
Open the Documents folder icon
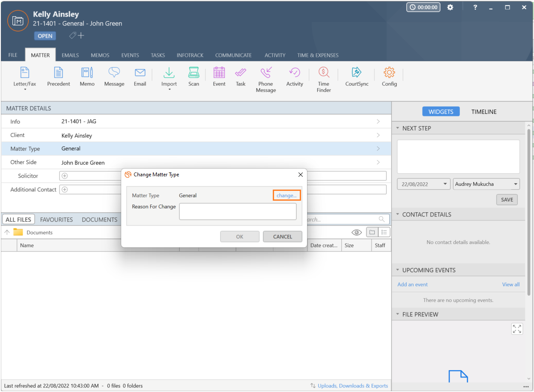[18, 232]
